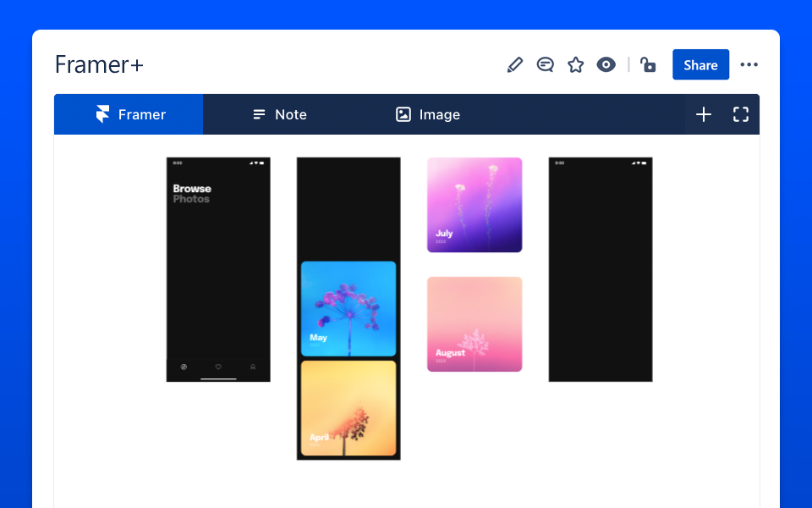Tap the heart favorites icon in phone mockup
This screenshot has width=812, height=508.
218,367
